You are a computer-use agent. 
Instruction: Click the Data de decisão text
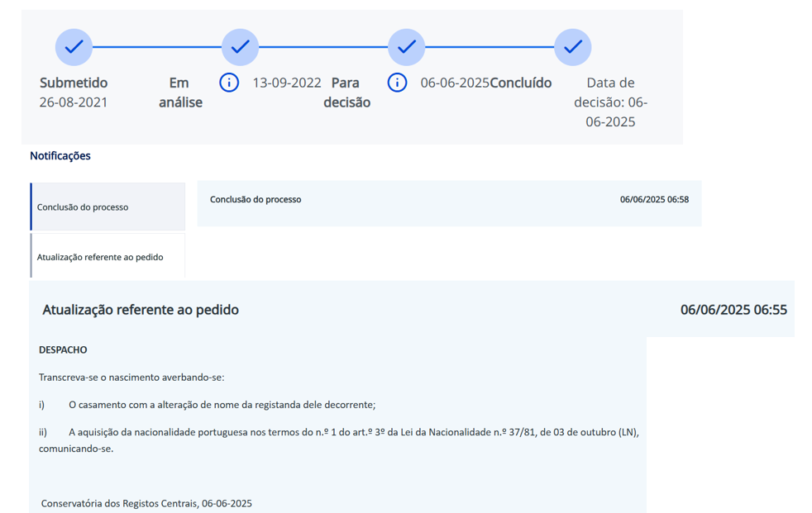pyautogui.click(x=610, y=102)
